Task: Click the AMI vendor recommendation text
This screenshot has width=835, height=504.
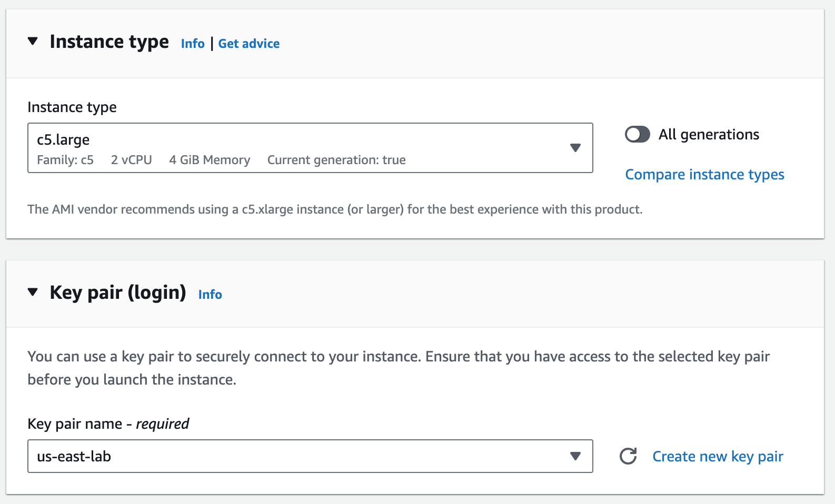Action: click(x=335, y=209)
